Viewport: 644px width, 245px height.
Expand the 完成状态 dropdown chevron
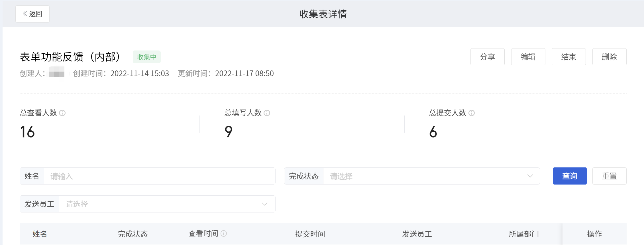point(530,176)
